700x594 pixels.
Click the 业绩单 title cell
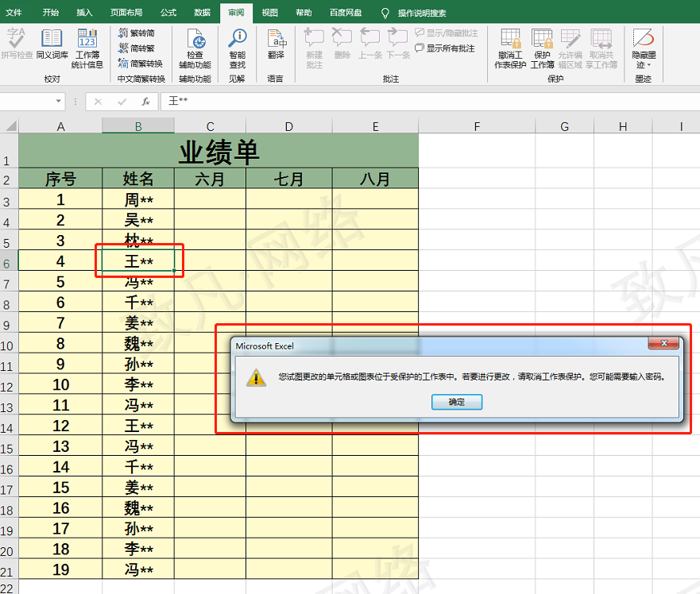coord(219,151)
